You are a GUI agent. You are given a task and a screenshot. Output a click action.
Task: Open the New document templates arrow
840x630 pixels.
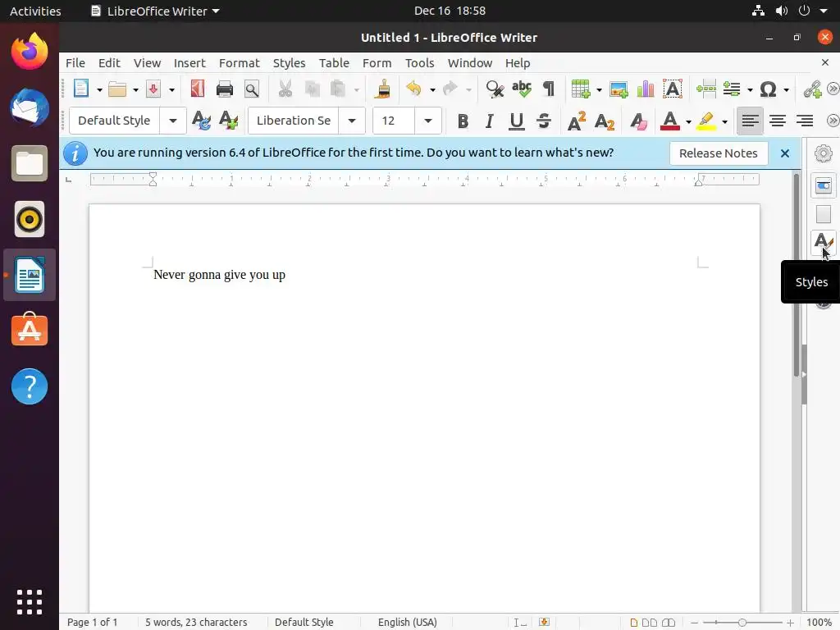pos(99,89)
